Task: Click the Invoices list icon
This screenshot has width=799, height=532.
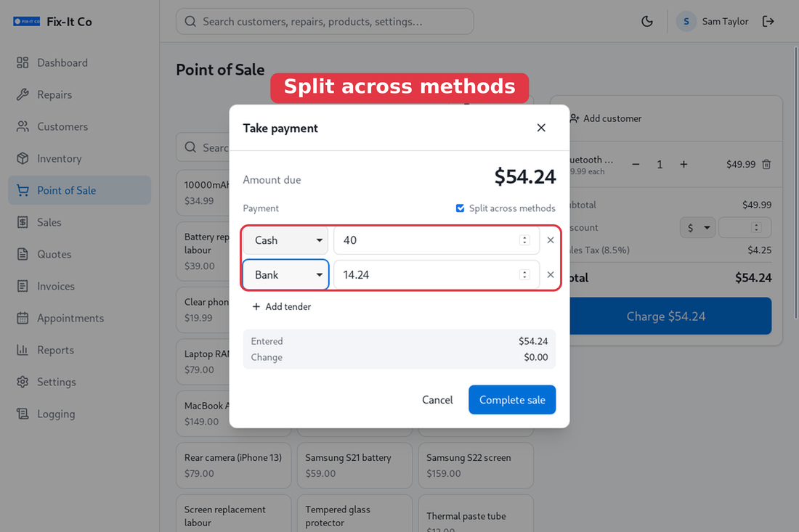Action: point(23,286)
